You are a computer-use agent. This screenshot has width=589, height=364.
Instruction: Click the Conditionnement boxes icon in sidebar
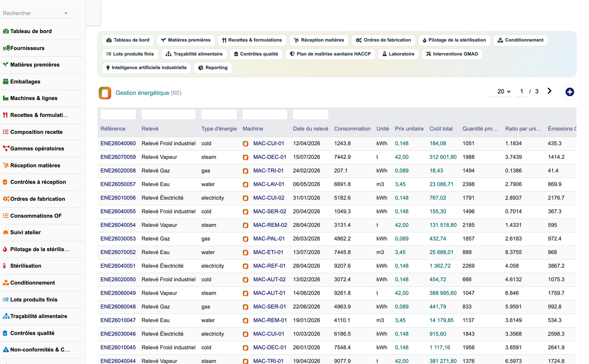point(6,283)
